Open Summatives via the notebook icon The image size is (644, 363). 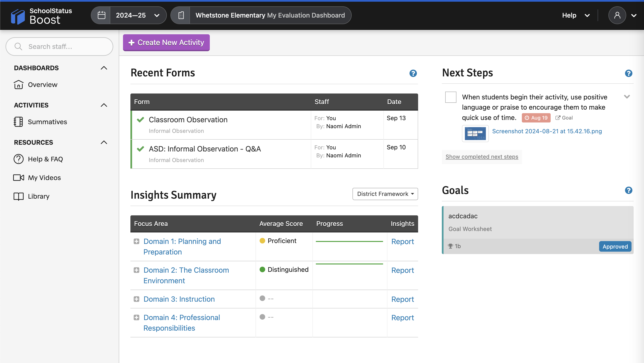point(18,122)
